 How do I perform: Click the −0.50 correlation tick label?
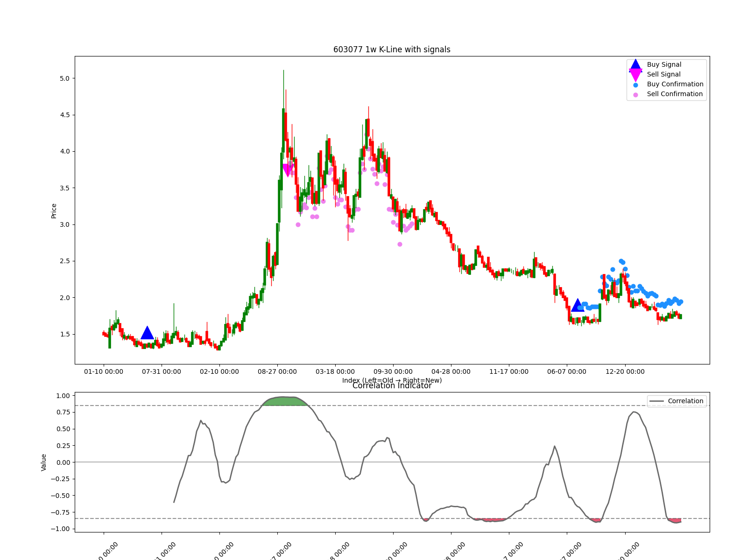pyautogui.click(x=60, y=496)
